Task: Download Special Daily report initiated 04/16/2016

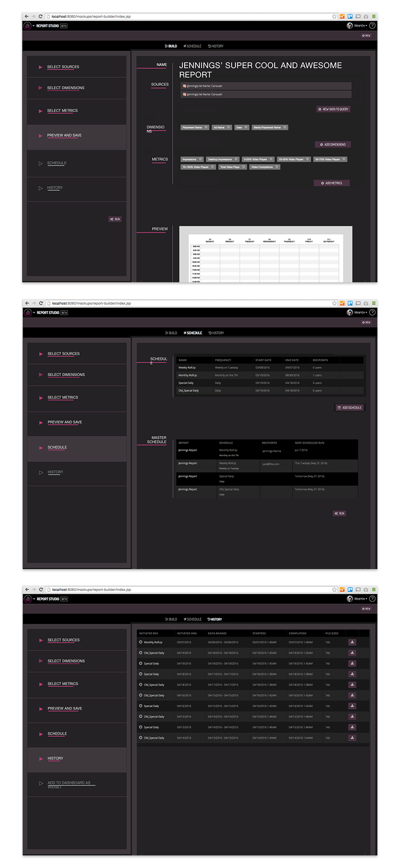Action: click(x=352, y=706)
